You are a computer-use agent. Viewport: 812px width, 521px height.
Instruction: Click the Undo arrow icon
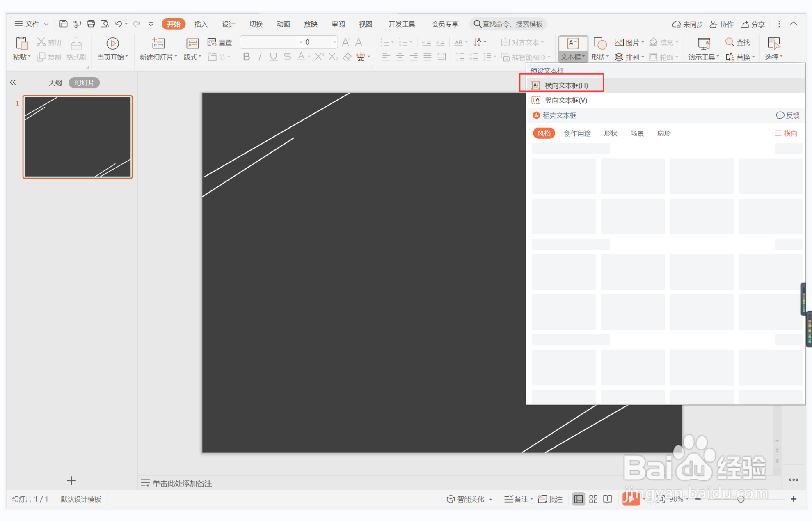coord(118,24)
